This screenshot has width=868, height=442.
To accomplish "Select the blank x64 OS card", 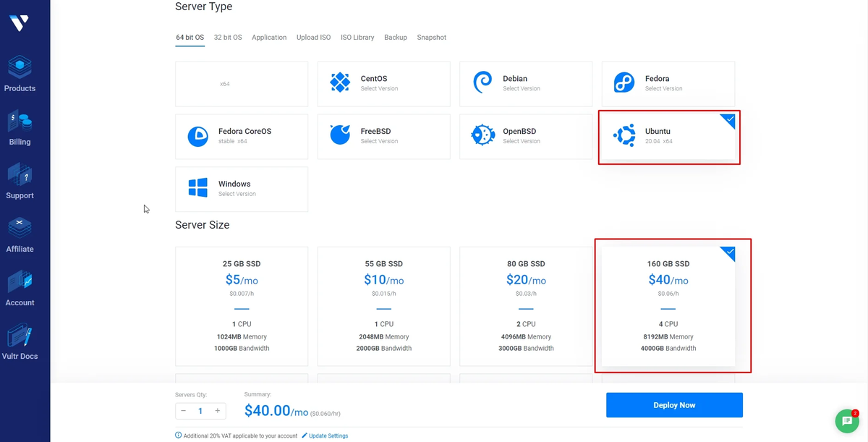I will (x=242, y=84).
